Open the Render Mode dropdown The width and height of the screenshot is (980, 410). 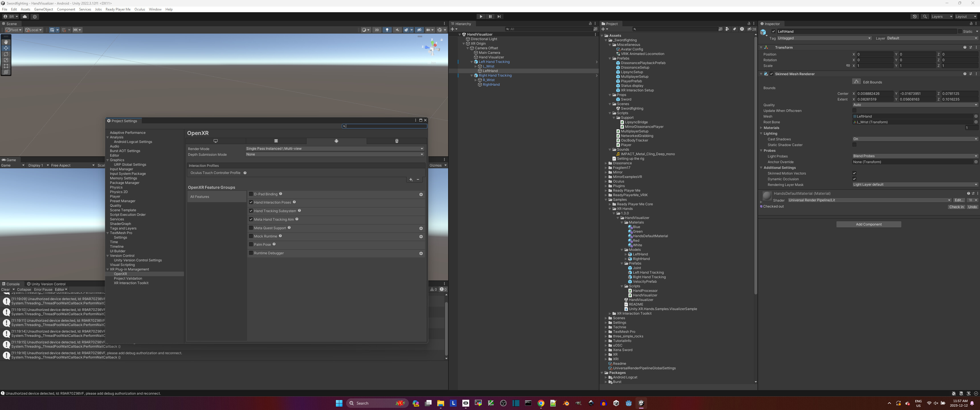334,149
